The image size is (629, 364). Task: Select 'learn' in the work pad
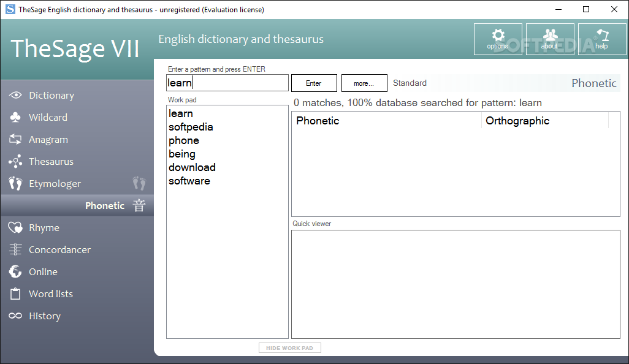click(x=180, y=113)
